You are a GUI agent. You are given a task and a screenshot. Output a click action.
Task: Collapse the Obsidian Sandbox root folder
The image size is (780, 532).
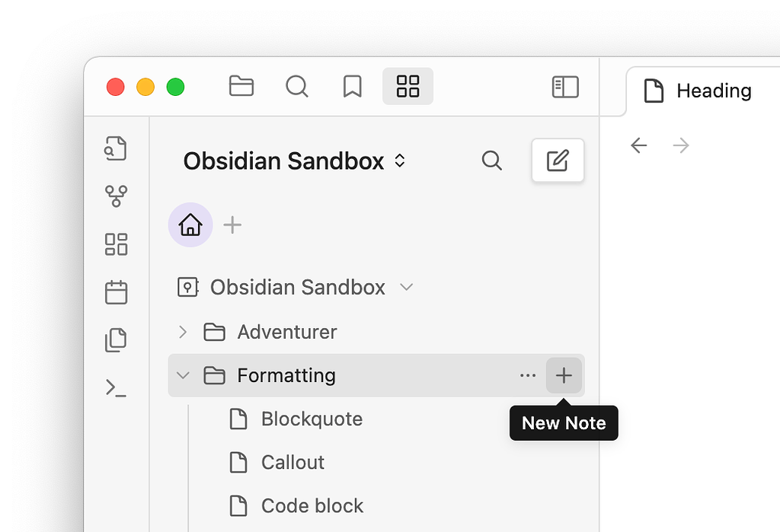click(x=407, y=287)
